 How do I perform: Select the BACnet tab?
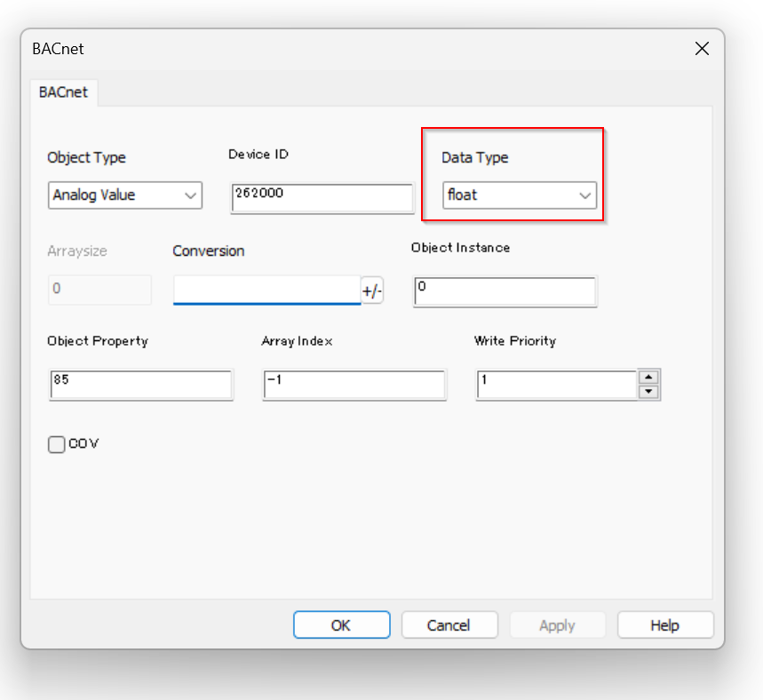pos(63,92)
